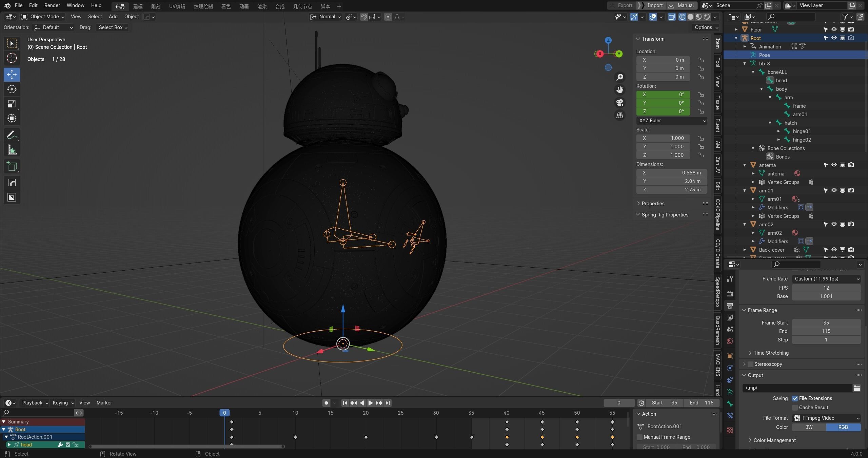Screen dimensions: 868x458
Task: Select BW color mode
Action: click(x=809, y=428)
